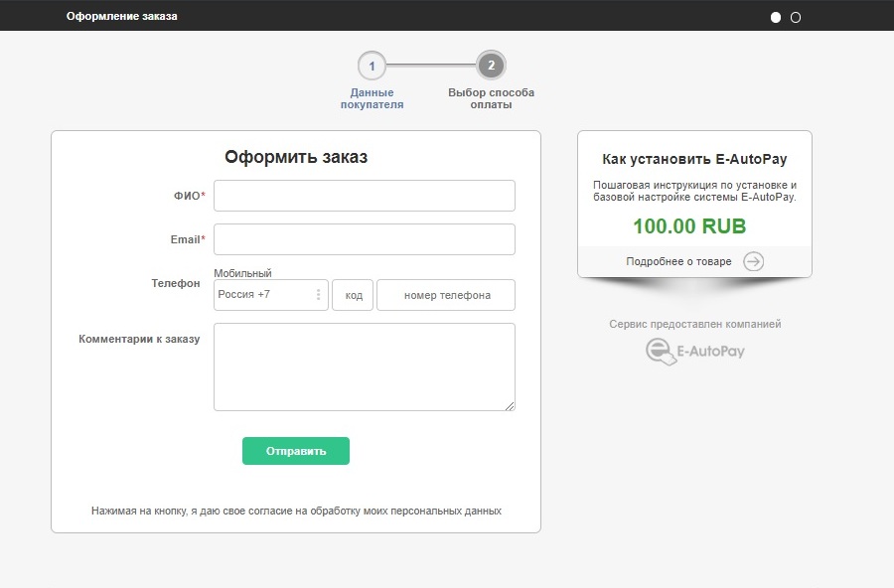Click the arrow icon next to Подробнее о товаре

[x=754, y=262]
